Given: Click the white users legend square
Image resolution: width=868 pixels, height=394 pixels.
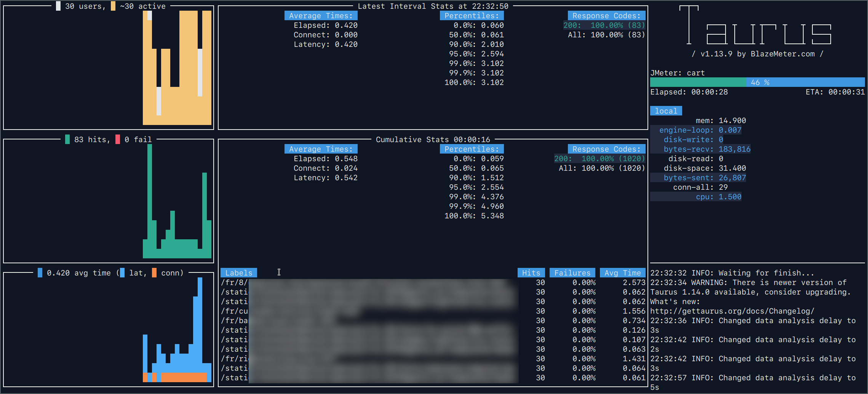Looking at the screenshot, I should (x=58, y=6).
